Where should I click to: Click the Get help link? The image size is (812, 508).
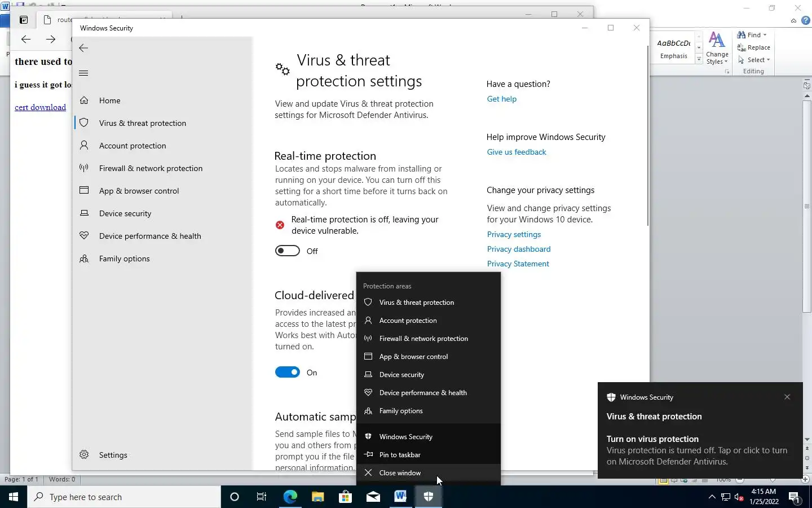click(501, 99)
